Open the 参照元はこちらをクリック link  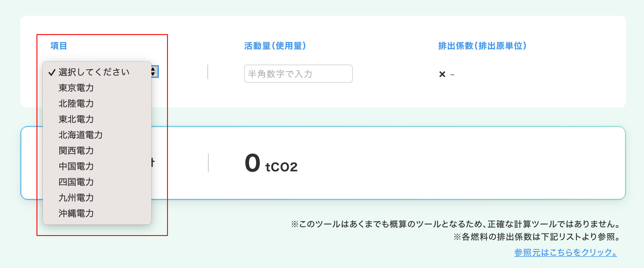pos(565,252)
